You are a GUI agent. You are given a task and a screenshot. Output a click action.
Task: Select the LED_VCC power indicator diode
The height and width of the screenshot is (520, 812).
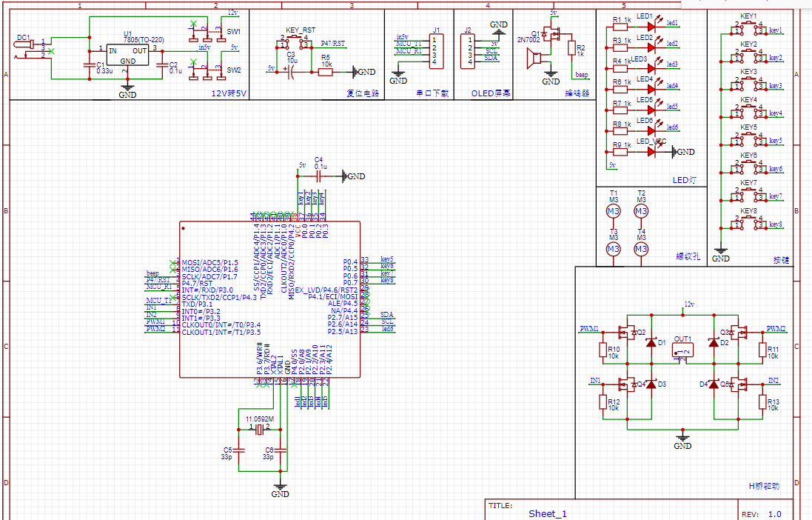point(652,151)
